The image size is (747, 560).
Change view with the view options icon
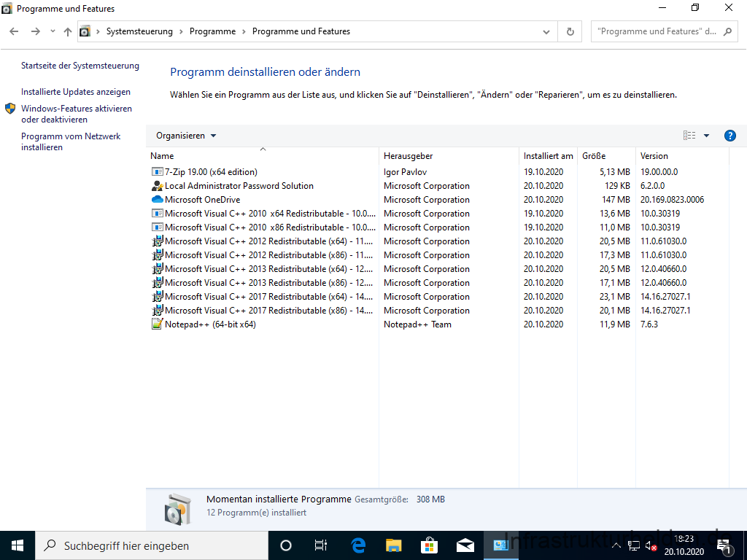click(689, 136)
